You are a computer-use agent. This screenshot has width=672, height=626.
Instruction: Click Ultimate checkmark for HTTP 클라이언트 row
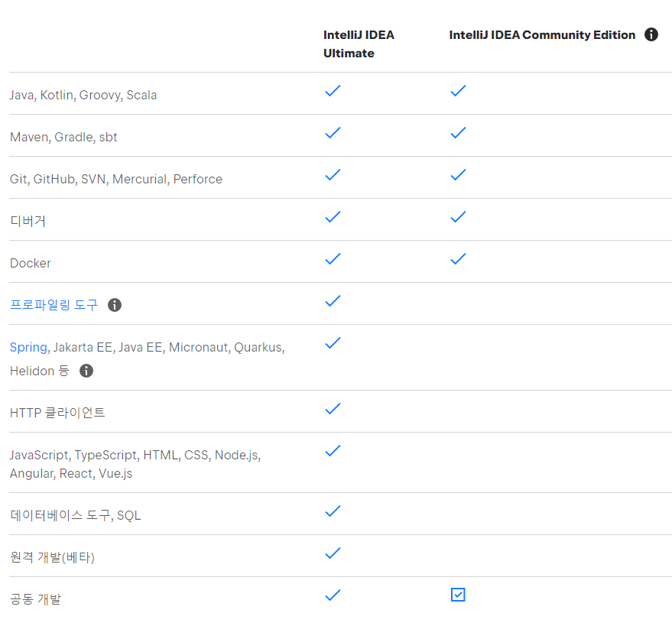point(333,409)
